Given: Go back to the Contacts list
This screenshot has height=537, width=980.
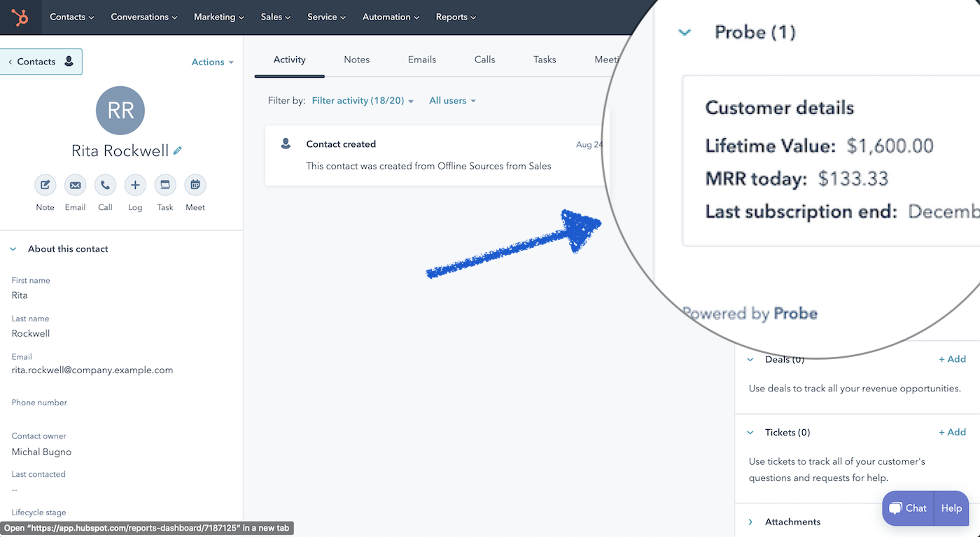Looking at the screenshot, I should click(41, 62).
